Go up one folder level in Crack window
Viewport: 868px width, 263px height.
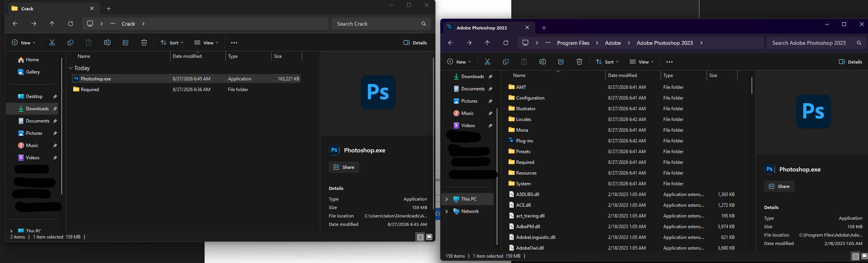(x=52, y=24)
